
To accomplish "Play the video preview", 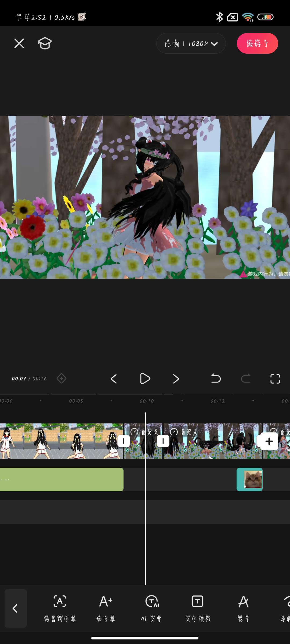I will click(x=145, y=379).
